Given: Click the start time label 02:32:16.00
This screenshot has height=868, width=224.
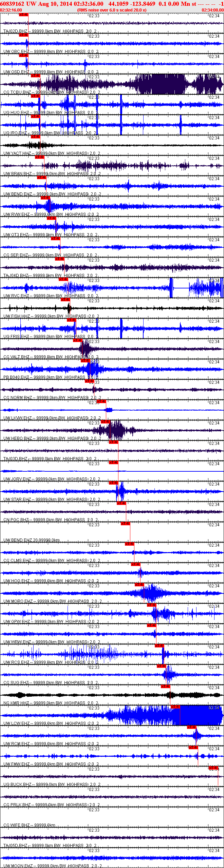Looking at the screenshot, I should tap(11, 10).
